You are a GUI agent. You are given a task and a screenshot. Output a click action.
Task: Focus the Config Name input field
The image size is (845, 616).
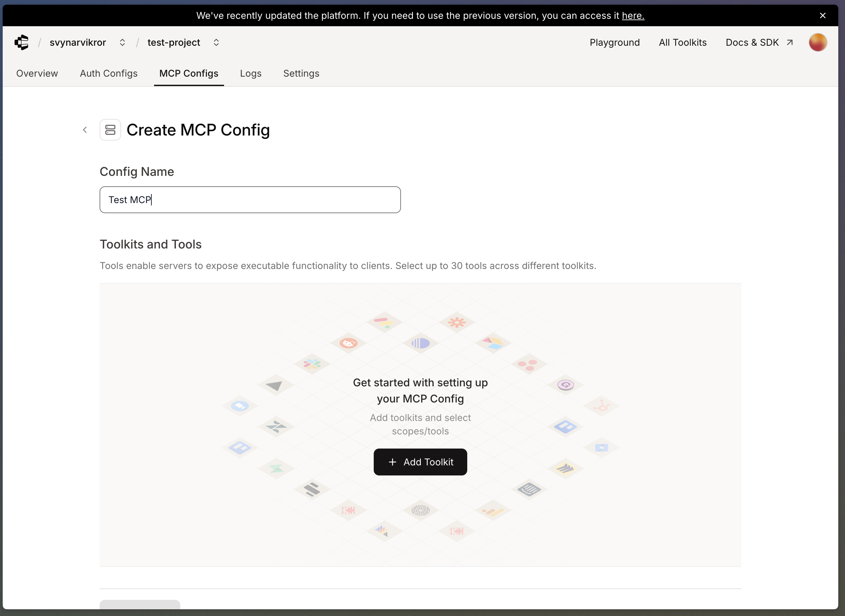pos(250,200)
